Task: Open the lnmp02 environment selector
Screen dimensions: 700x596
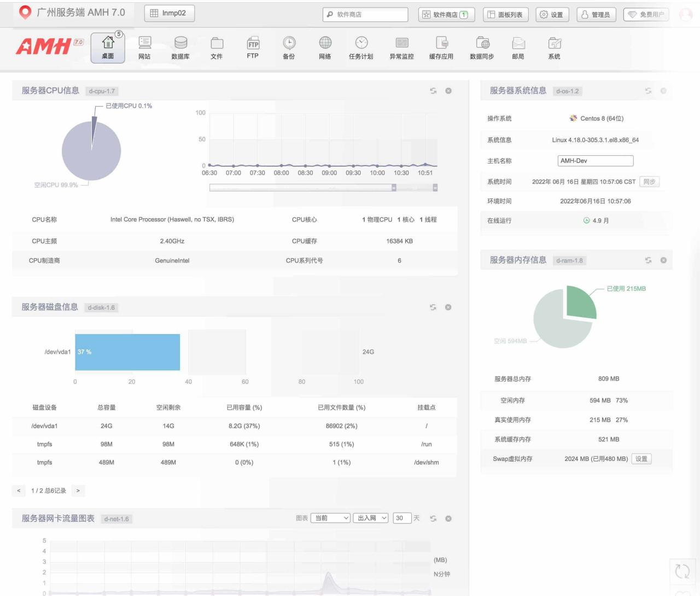Action: pos(169,13)
